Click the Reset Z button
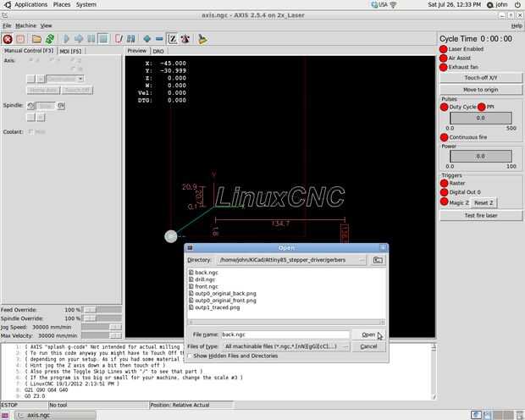This screenshot has width=525, height=420. [x=484, y=203]
